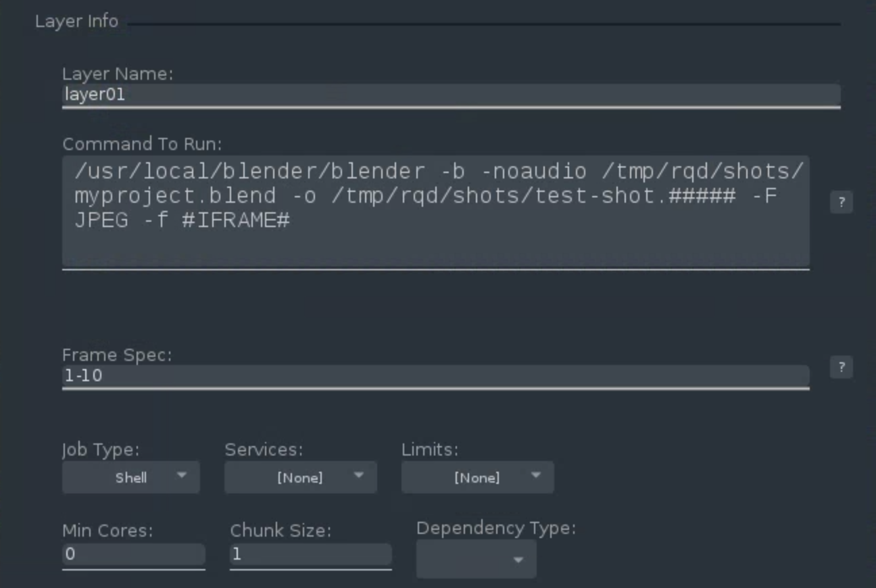Click the Frame Spec input field
Image resolution: width=876 pixels, height=588 pixels.
435,376
